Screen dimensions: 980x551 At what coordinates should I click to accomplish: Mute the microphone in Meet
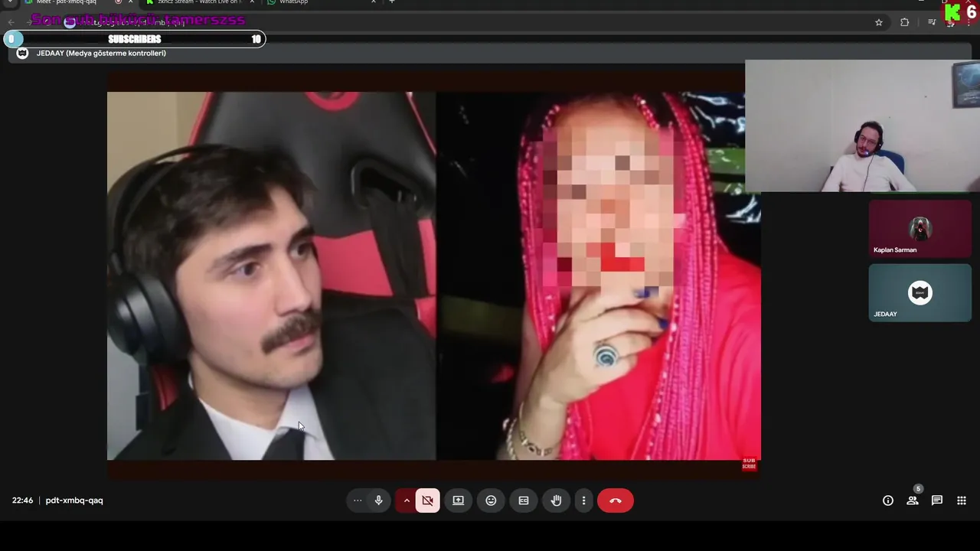coord(378,500)
